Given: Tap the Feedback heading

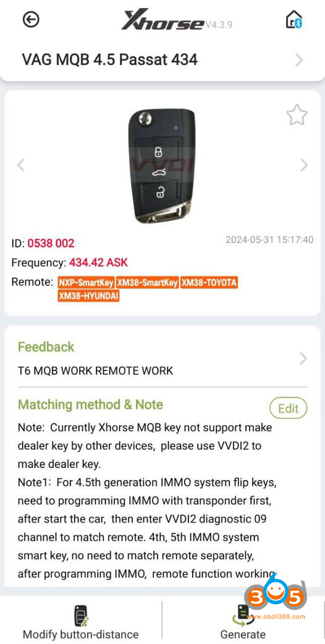Looking at the screenshot, I should coord(46,347).
